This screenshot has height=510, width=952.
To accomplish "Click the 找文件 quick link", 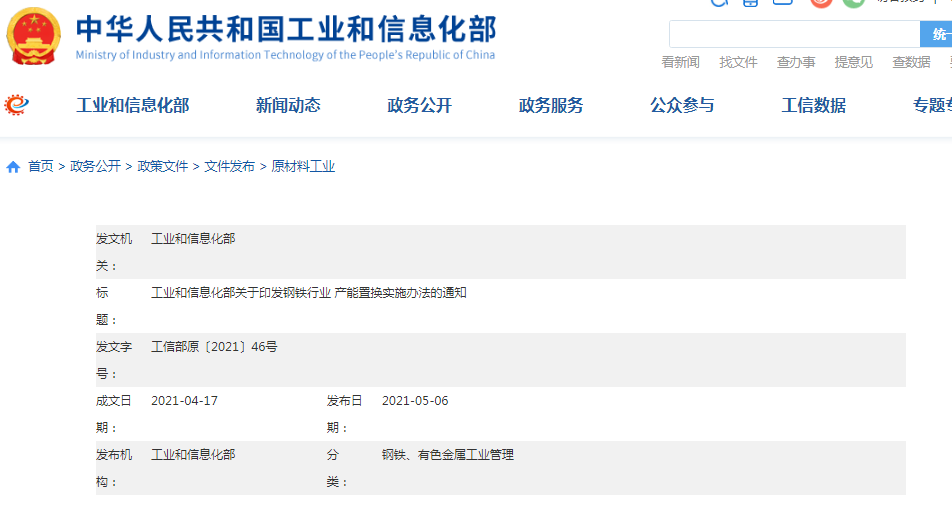I will click(738, 62).
